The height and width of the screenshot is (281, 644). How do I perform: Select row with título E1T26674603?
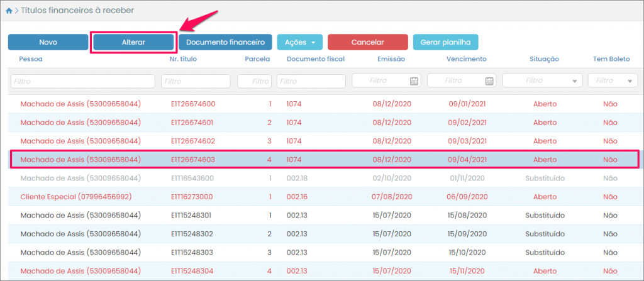pos(192,160)
